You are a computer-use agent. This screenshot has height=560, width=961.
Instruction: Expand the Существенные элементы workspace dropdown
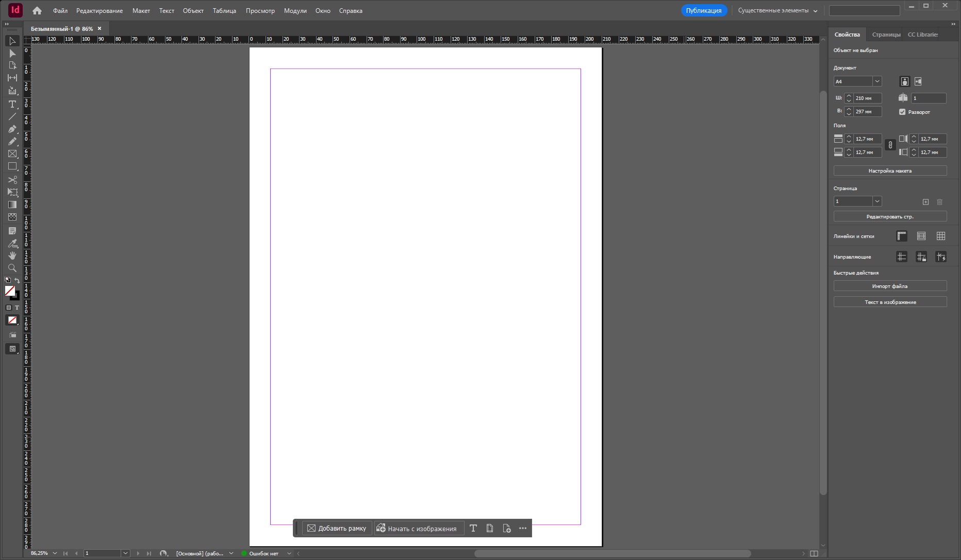pos(777,10)
